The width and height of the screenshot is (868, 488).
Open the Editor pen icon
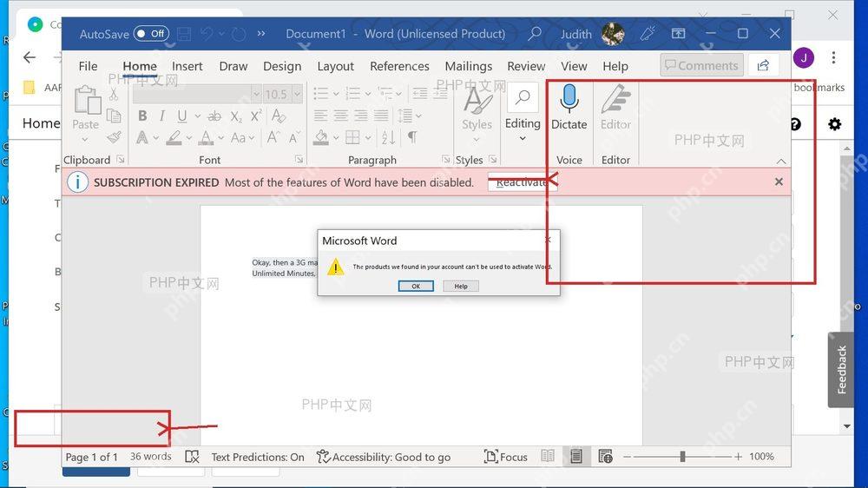pos(615,99)
